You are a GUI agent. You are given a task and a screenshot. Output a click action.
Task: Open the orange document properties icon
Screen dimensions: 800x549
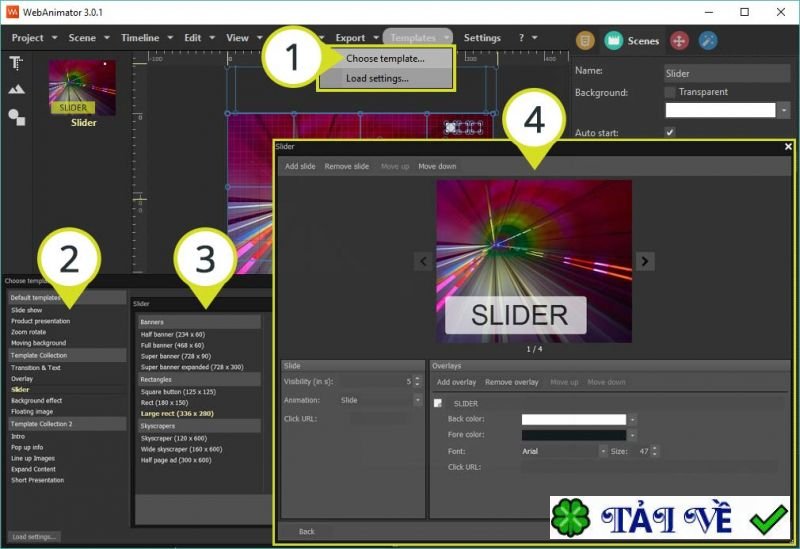(x=587, y=40)
